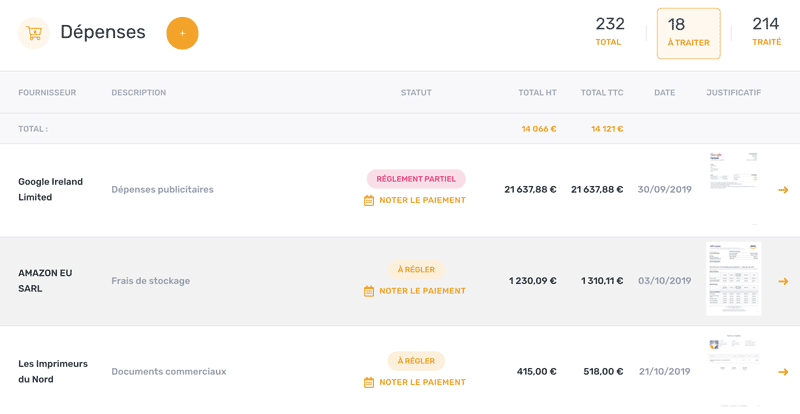Screen dimensions: 800x414
Task: Click the 1 310,11 € TTC amount
Action: point(602,281)
